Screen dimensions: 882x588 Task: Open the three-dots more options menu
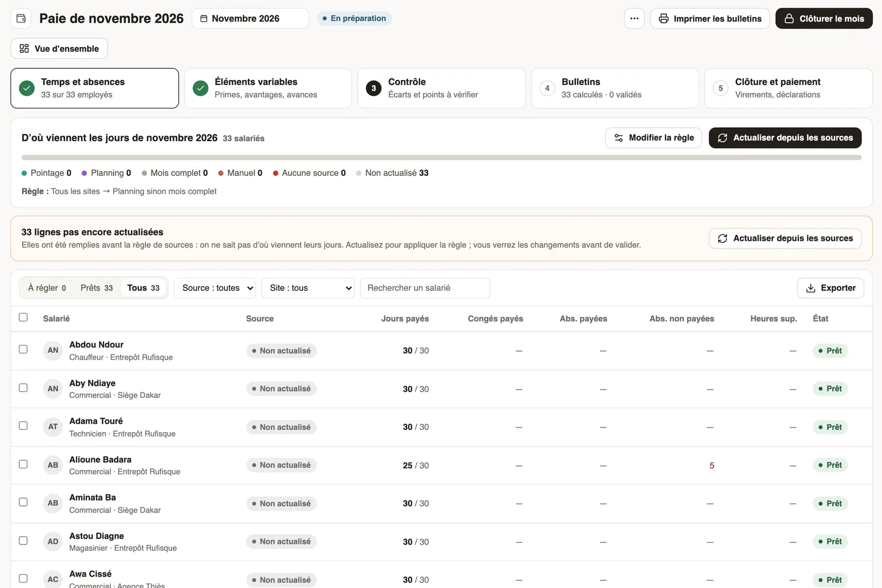click(634, 18)
